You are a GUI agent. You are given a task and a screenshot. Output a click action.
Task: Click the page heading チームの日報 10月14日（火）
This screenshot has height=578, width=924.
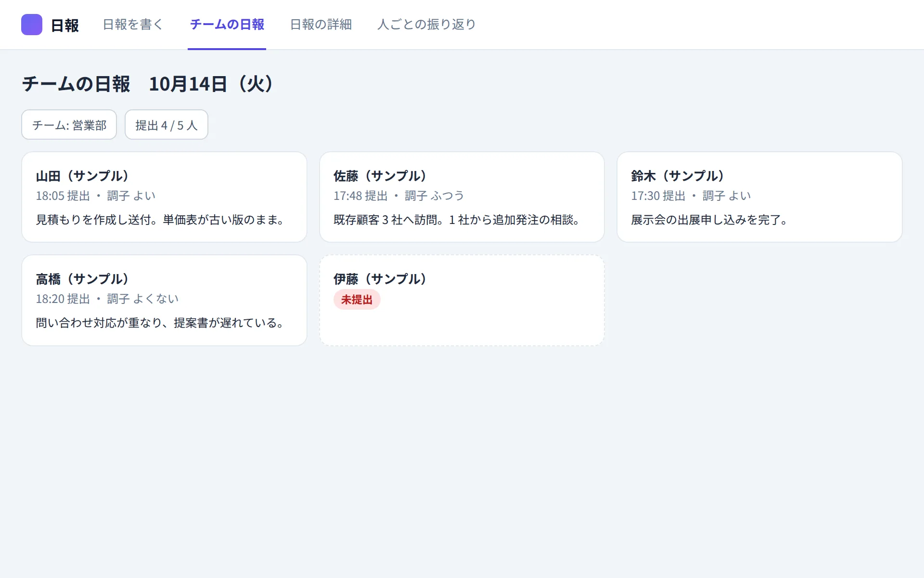click(149, 84)
